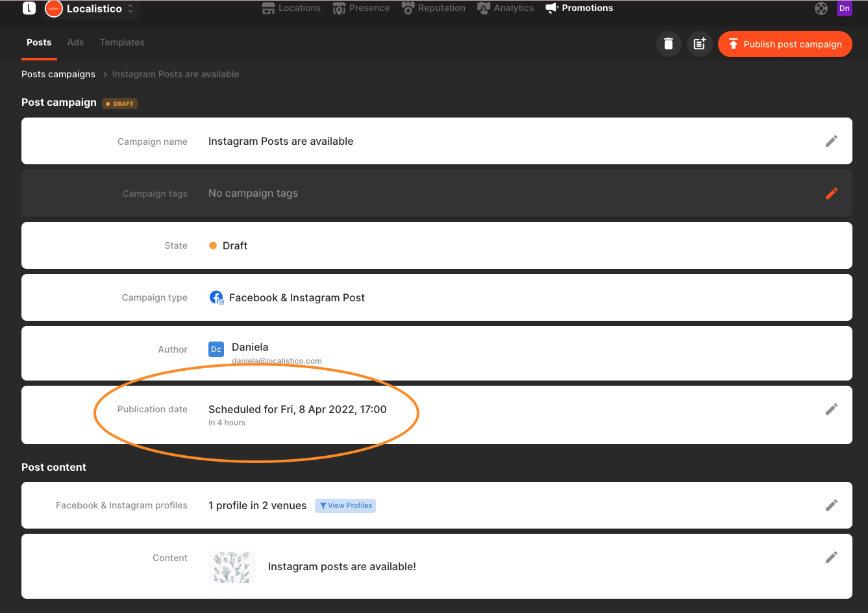Click the Facebook & Instagram Post text
The width and height of the screenshot is (868, 613).
pos(297,297)
